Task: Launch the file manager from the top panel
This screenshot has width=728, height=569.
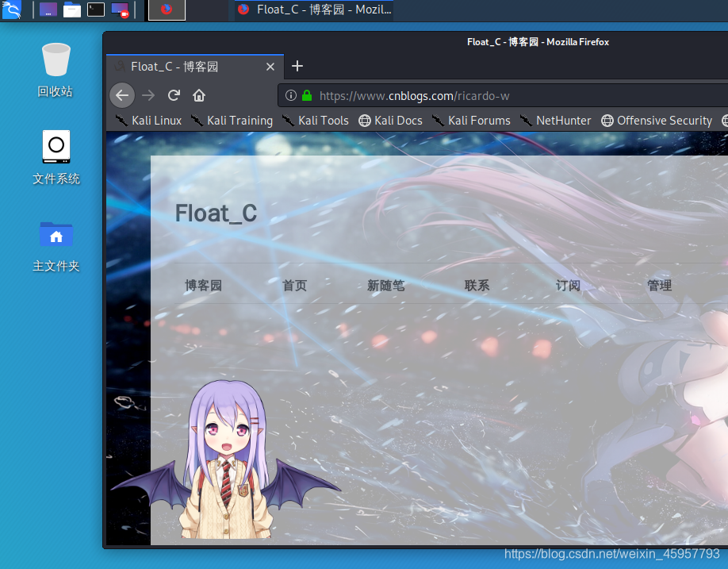Action: coord(71,10)
